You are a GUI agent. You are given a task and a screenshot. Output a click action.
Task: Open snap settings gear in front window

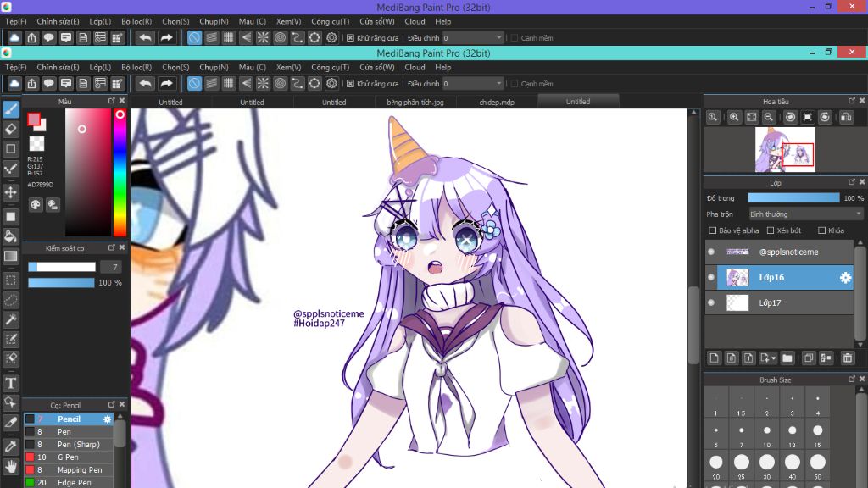[x=331, y=84]
